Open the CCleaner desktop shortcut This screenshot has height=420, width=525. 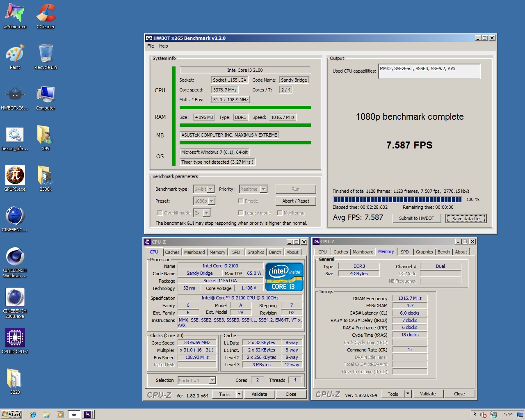pos(46,16)
